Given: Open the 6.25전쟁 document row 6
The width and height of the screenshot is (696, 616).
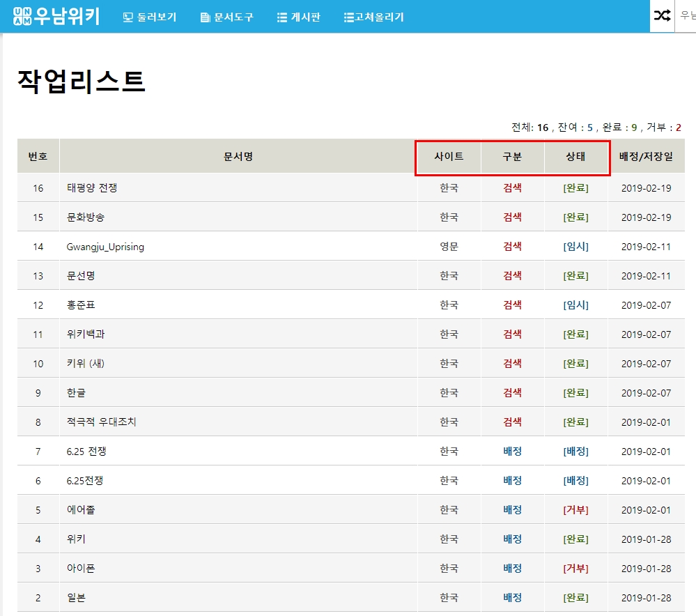Looking at the screenshot, I should 85,481.
